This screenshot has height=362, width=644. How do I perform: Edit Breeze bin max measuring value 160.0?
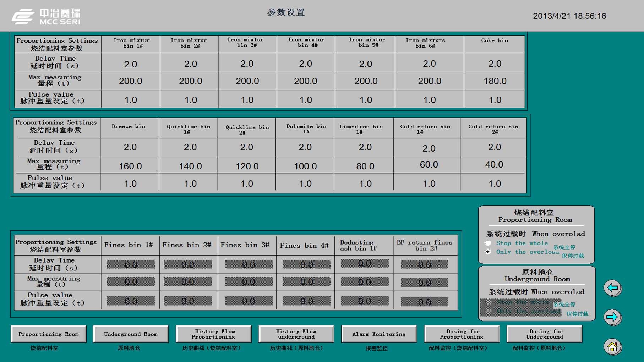[x=130, y=166]
